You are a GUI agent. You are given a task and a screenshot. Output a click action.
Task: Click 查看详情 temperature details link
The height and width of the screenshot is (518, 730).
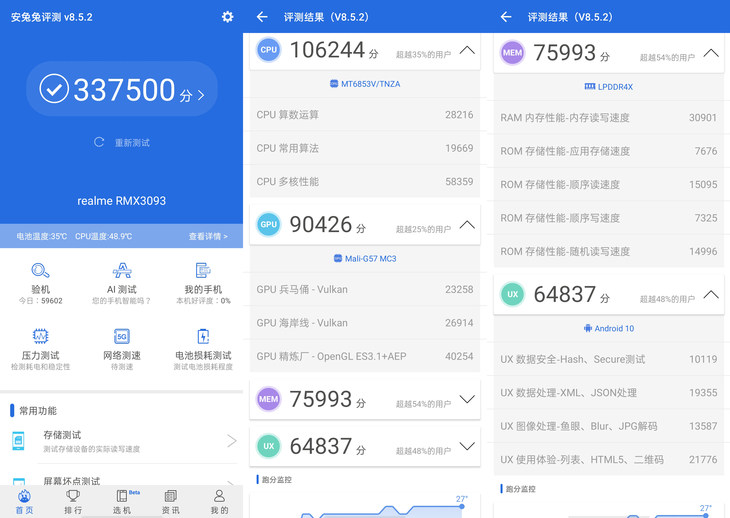pyautogui.click(x=207, y=236)
